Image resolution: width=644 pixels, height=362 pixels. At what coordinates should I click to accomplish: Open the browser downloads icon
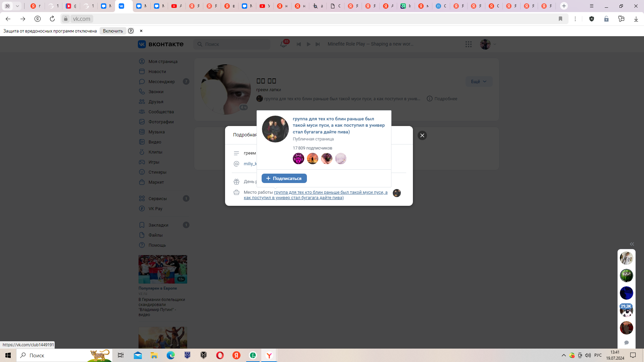636,19
